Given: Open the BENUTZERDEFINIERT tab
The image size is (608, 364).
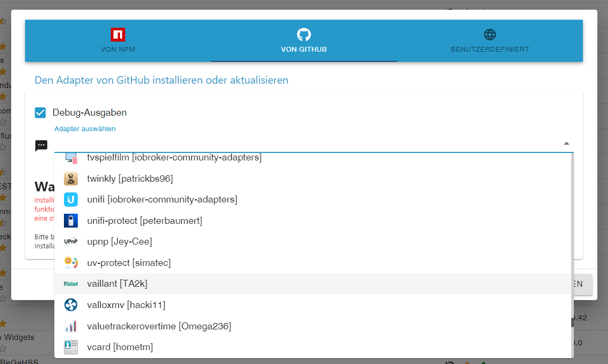Looking at the screenshot, I should click(x=490, y=41).
